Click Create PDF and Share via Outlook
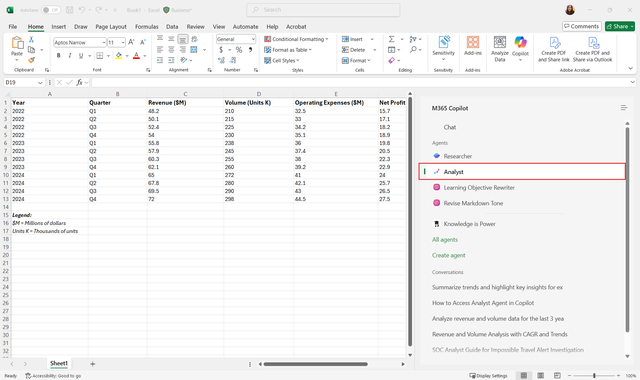Screen dimensions: 640x380 [592, 49]
